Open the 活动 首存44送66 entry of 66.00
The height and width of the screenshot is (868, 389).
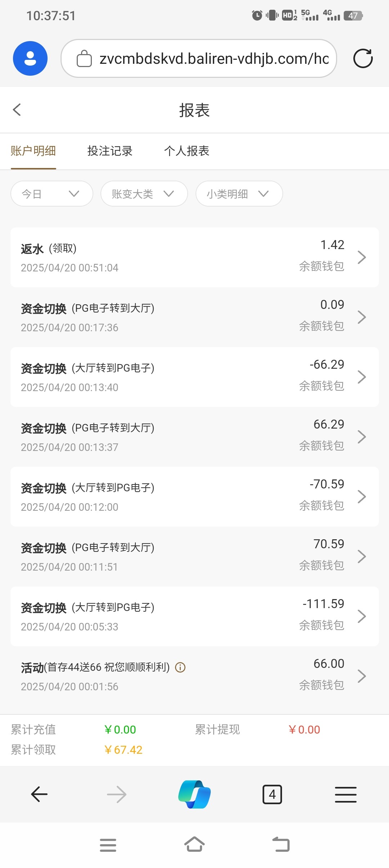[x=194, y=676]
